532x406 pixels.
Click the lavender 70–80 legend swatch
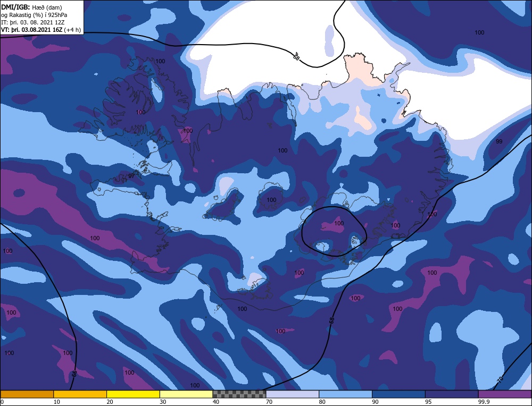(293, 394)
